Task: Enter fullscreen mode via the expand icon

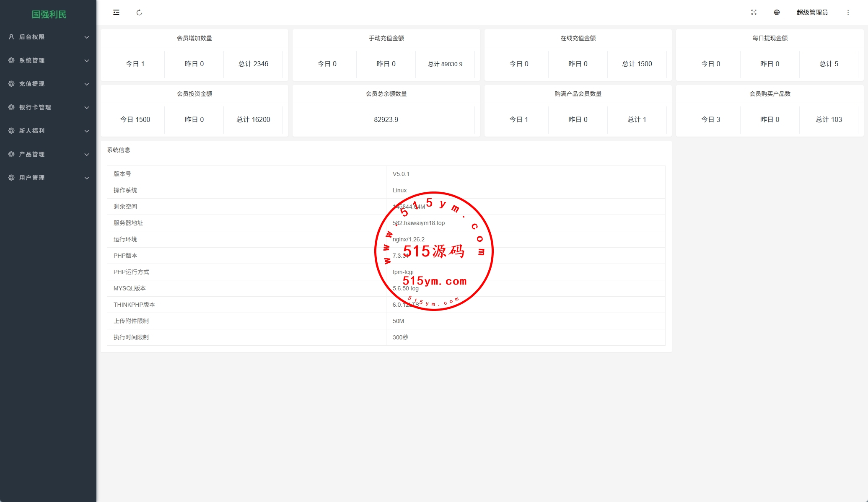Action: (x=754, y=13)
